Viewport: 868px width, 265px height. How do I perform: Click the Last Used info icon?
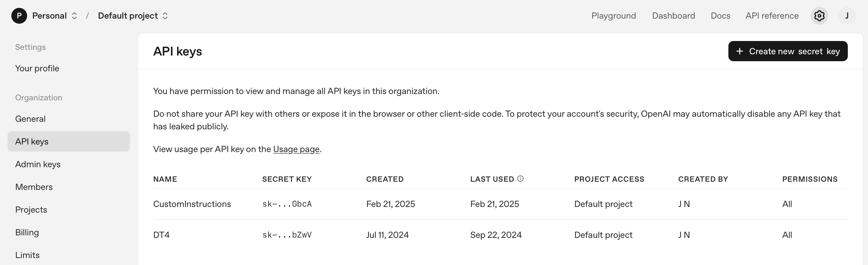pos(520,179)
